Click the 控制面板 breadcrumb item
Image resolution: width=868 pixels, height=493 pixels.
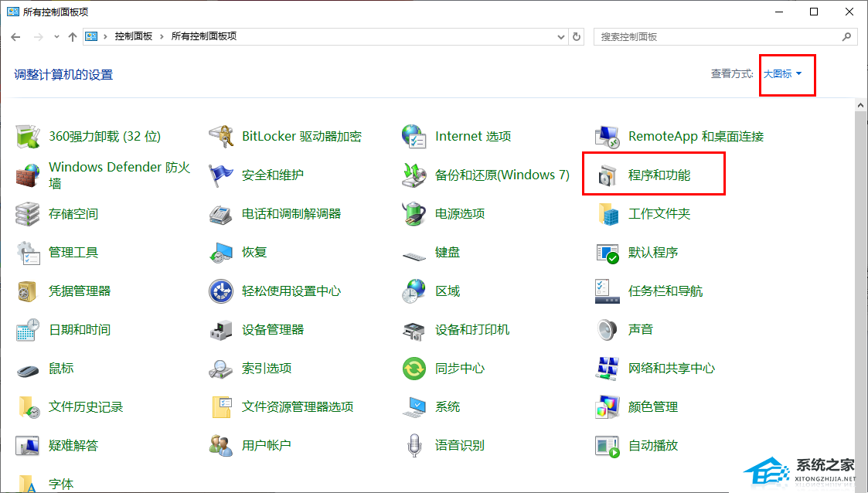pos(134,36)
